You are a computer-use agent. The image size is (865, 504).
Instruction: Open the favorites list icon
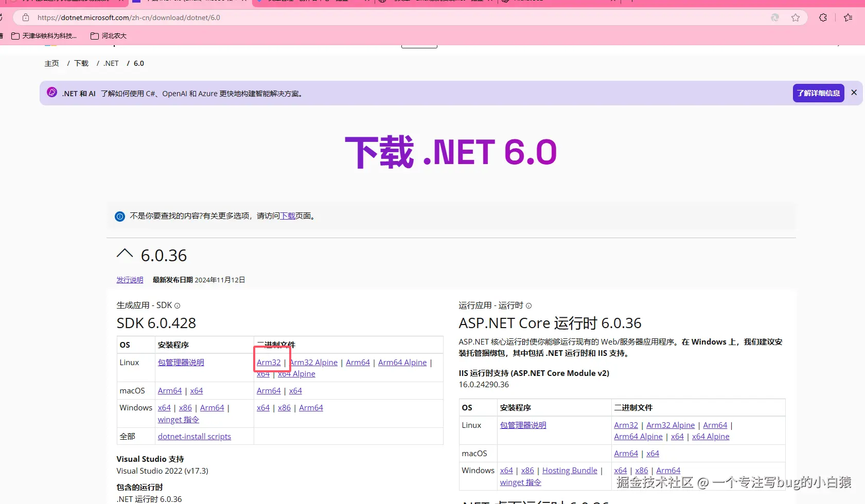tap(848, 17)
